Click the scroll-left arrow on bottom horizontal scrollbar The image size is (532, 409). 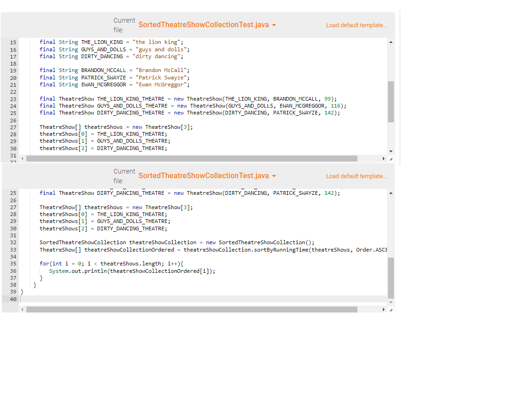(x=22, y=309)
